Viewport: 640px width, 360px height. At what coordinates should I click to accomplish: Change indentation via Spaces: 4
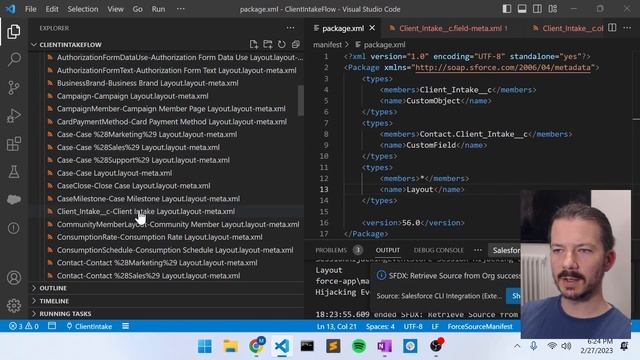[x=380, y=327]
